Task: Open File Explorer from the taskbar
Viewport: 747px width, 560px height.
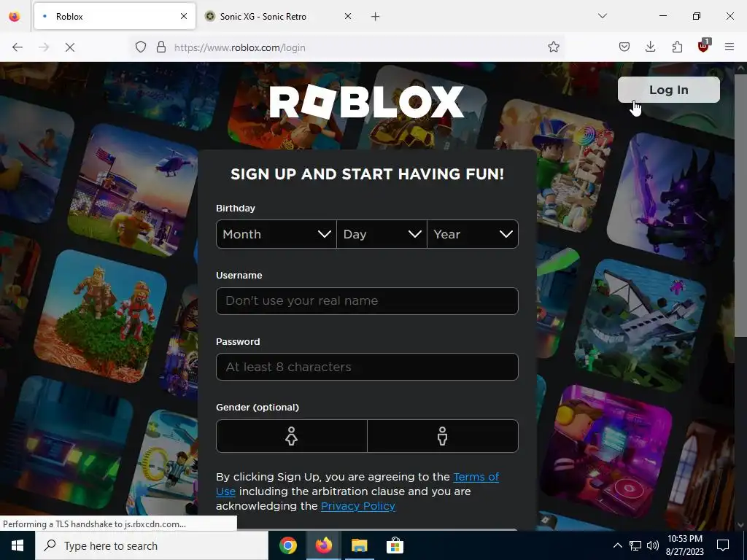Action: pyautogui.click(x=359, y=545)
